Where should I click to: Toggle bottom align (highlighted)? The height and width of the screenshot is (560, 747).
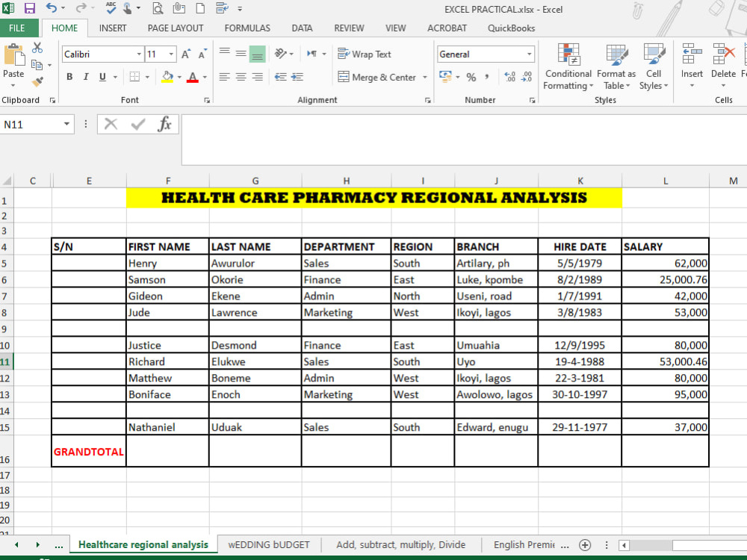coord(257,54)
